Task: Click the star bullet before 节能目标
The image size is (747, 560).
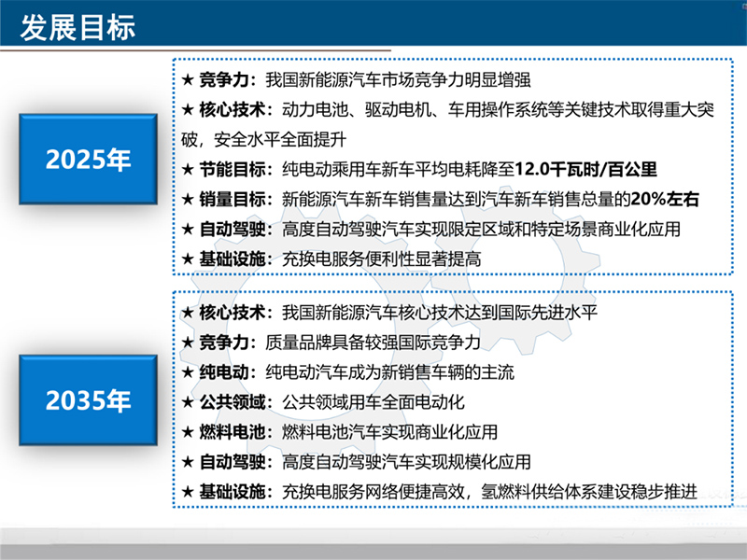Action: coord(188,170)
